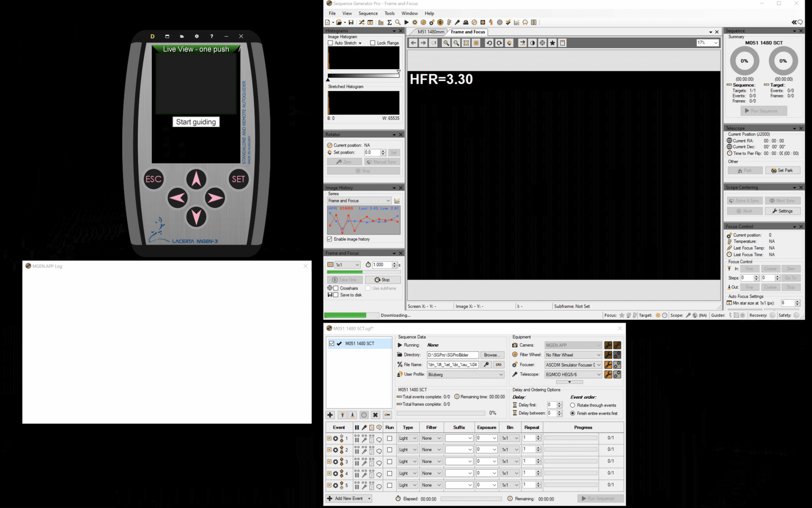Click the telescope icon in main toolbar
The height and width of the screenshot is (508, 812).
[x=457, y=22]
